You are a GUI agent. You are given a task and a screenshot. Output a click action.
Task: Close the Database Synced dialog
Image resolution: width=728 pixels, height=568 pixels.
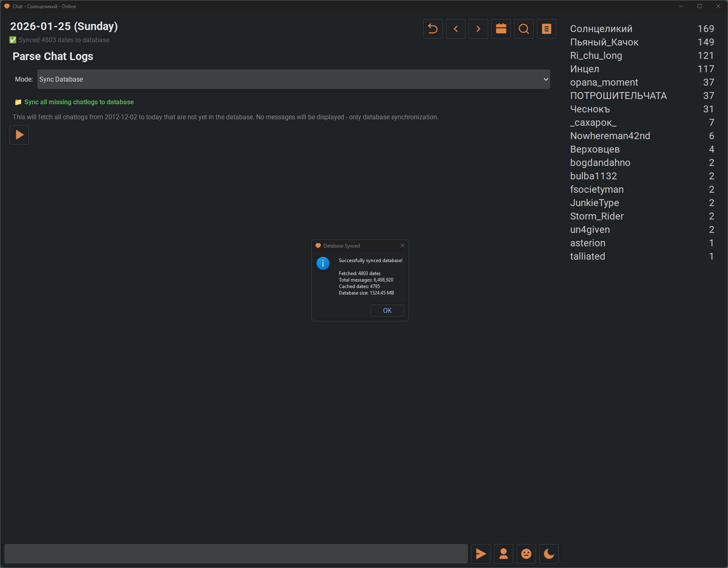(x=403, y=245)
